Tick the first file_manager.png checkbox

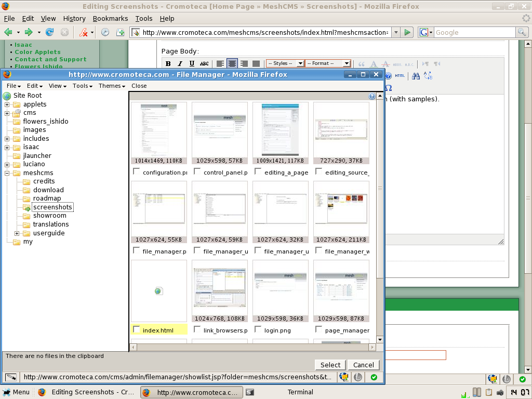pos(137,250)
